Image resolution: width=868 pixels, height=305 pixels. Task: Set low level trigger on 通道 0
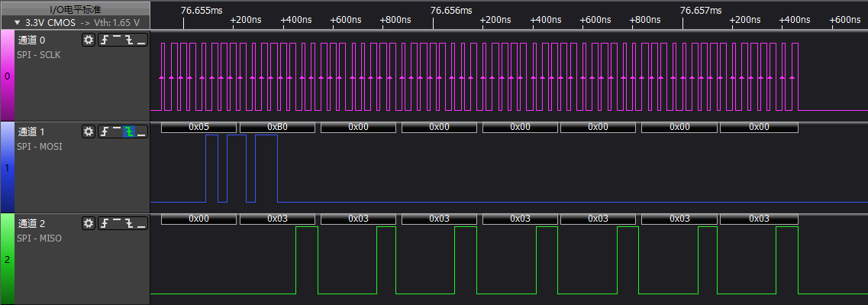(142, 40)
